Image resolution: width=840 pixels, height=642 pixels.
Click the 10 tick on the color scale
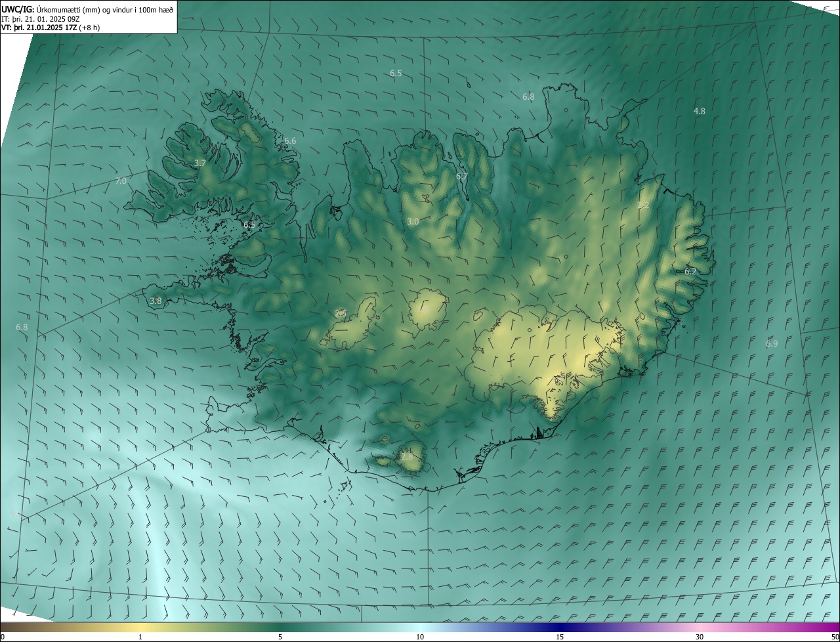click(x=420, y=637)
